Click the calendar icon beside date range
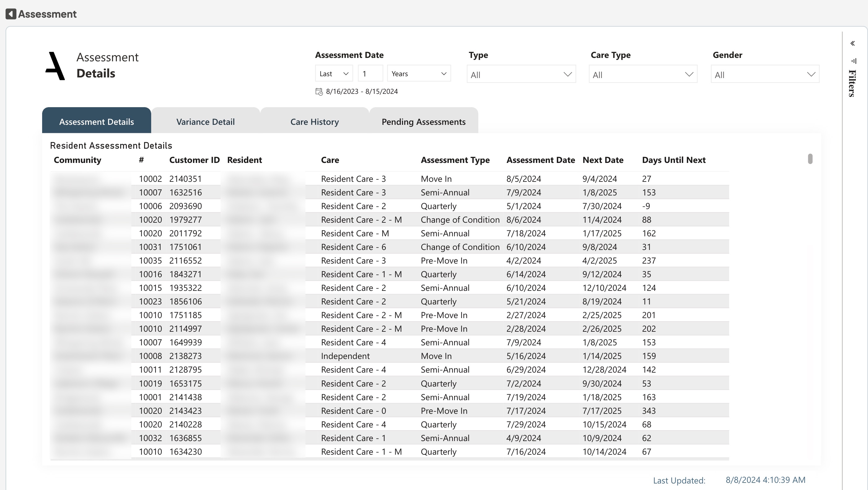 (x=319, y=92)
